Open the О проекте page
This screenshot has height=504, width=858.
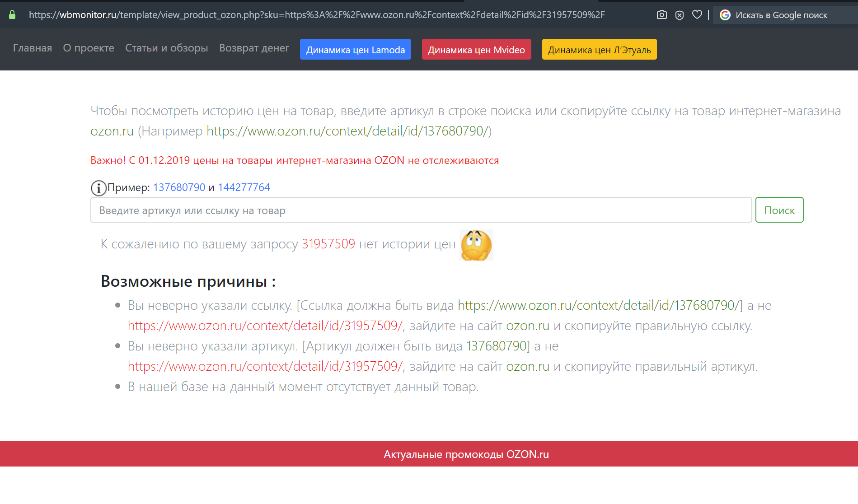89,48
